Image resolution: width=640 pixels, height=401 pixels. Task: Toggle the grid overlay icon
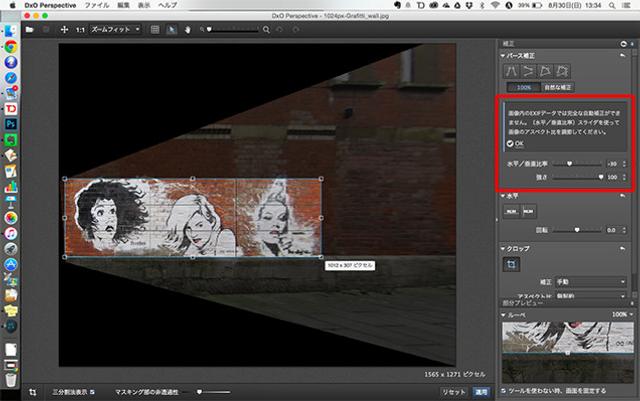tap(155, 30)
